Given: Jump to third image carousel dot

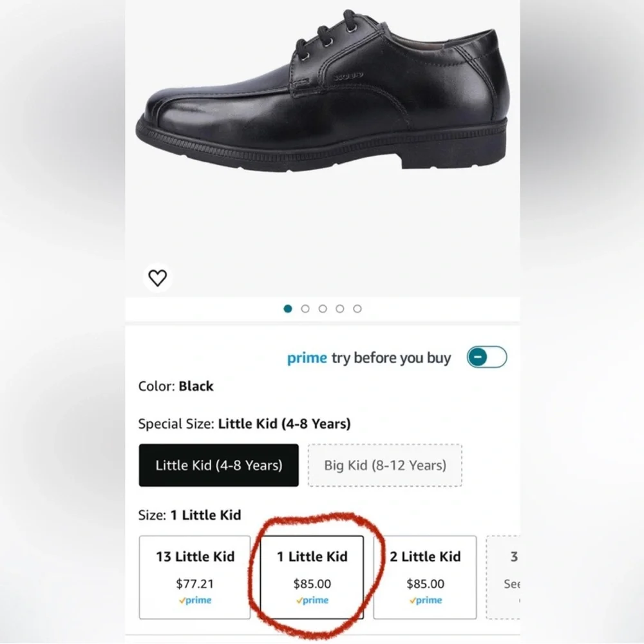Looking at the screenshot, I should tap(323, 309).
